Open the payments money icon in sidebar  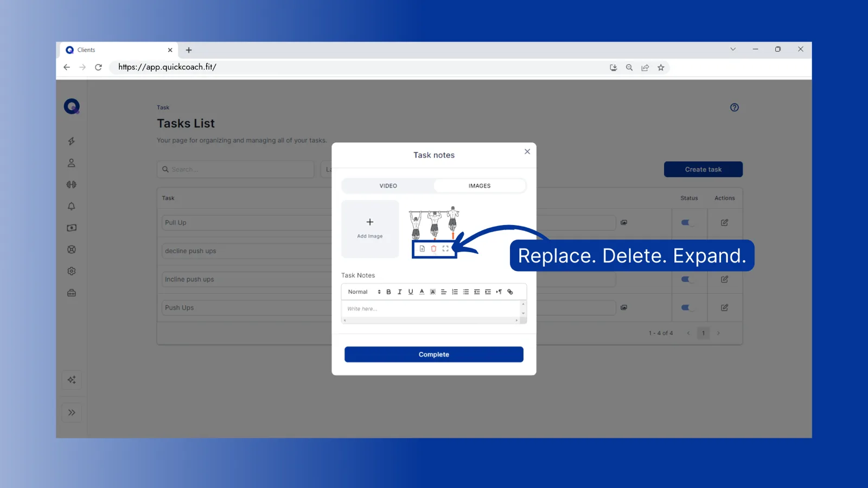(72, 228)
